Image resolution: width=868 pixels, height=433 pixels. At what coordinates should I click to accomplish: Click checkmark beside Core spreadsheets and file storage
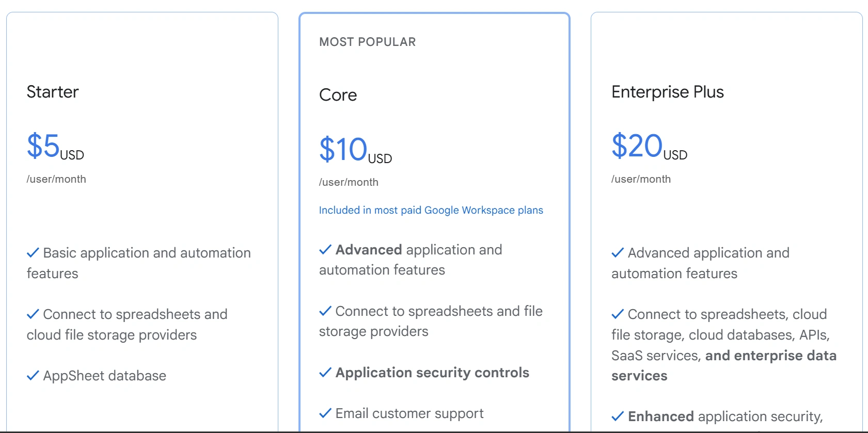325,311
